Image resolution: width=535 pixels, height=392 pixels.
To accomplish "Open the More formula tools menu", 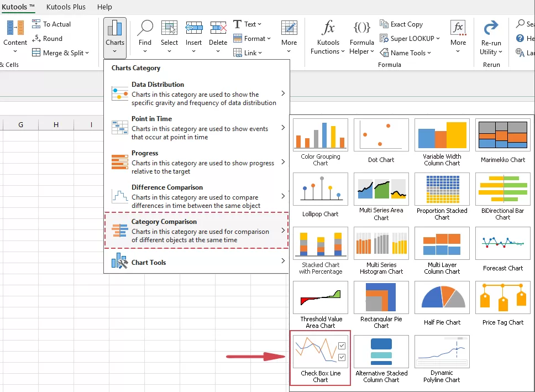I will coord(458,37).
